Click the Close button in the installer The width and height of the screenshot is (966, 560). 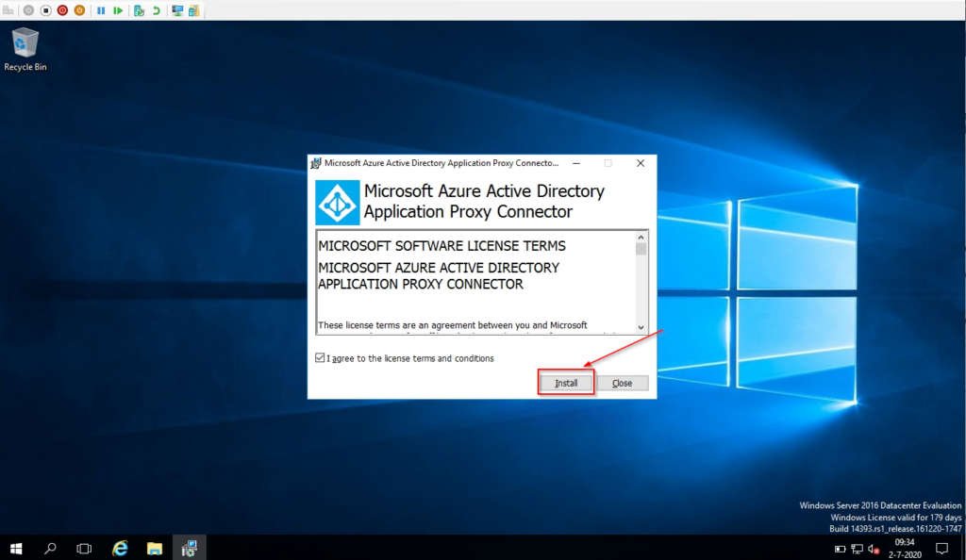623,383
